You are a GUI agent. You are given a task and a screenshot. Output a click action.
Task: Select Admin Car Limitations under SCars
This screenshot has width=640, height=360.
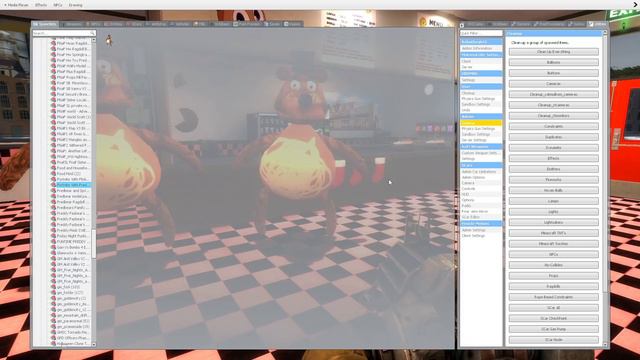click(481, 172)
